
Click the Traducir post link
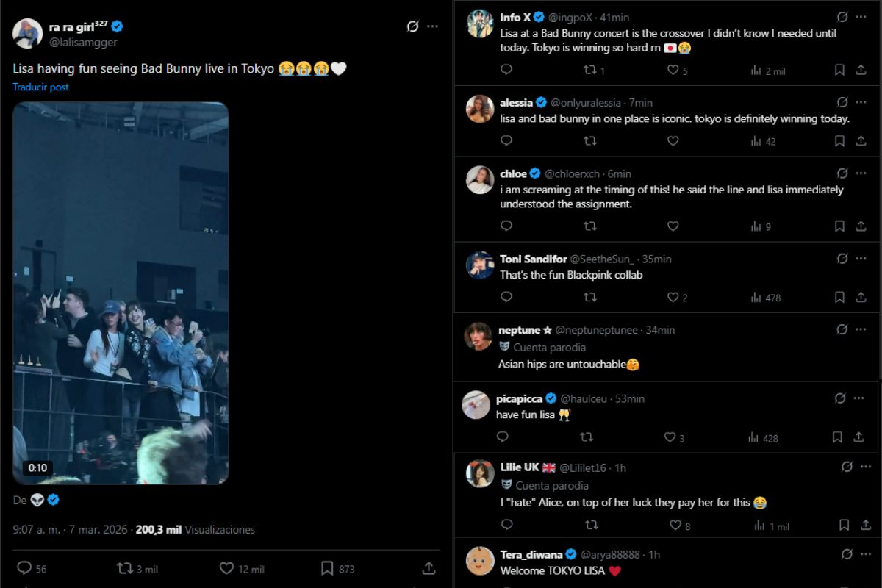click(x=40, y=87)
